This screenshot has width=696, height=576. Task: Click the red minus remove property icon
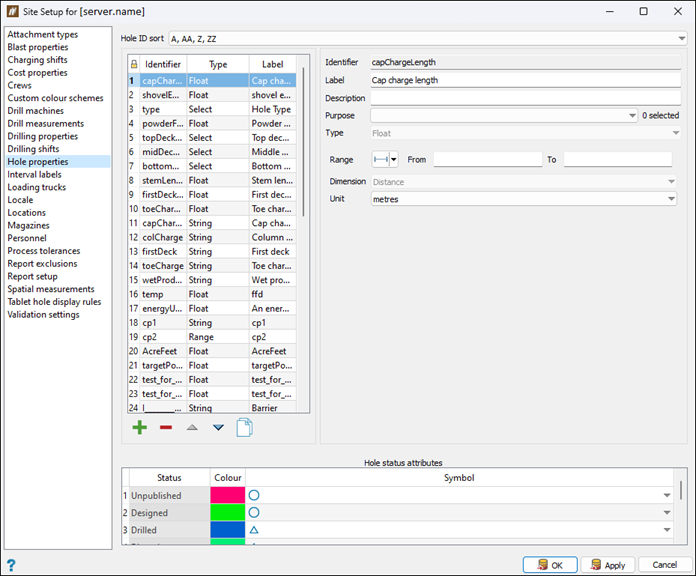tap(166, 428)
